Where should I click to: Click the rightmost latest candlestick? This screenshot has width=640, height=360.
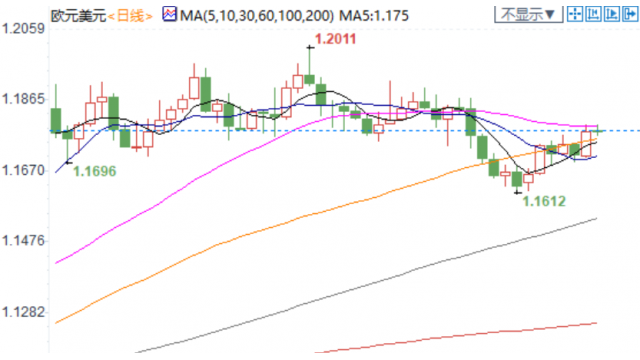tap(598, 130)
